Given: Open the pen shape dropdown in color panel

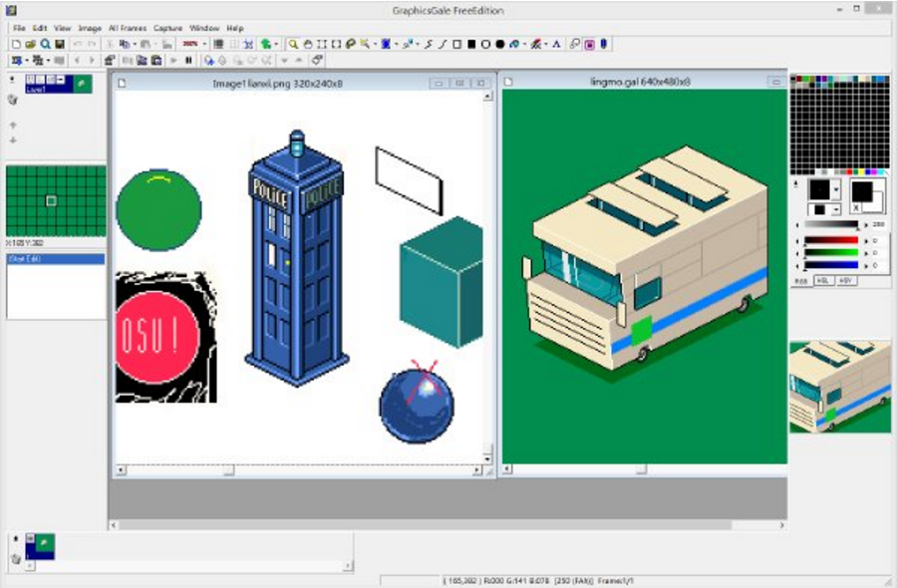Looking at the screenshot, I should (836, 190).
